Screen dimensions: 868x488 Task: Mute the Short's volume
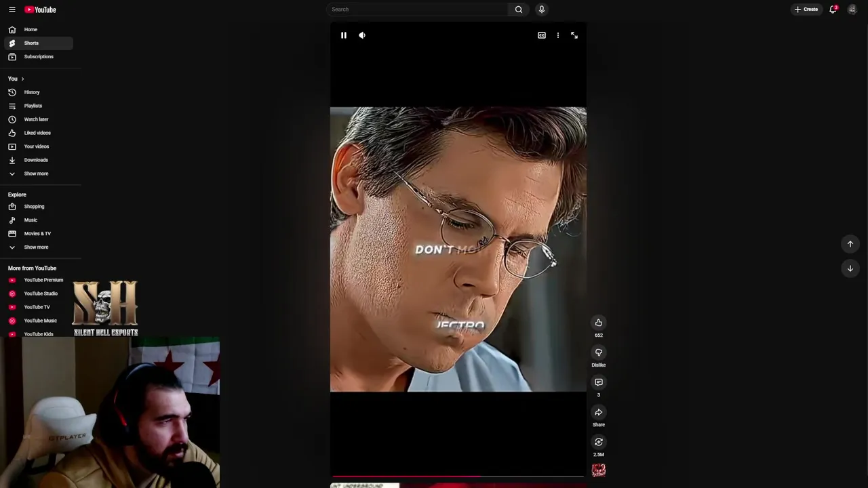click(x=362, y=35)
